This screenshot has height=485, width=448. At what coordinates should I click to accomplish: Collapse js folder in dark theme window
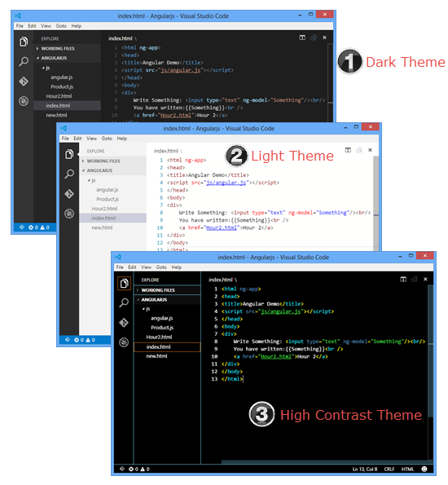(44, 68)
